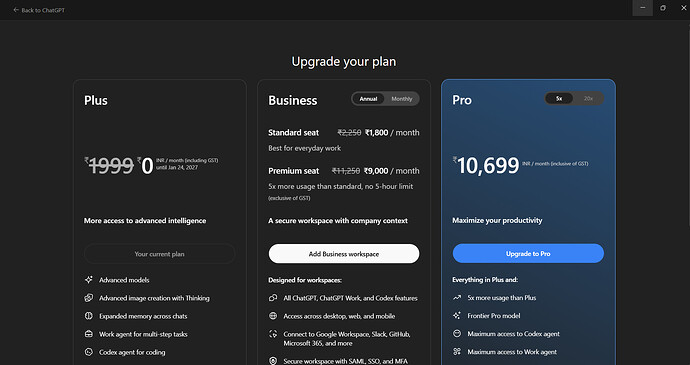690x365 pixels.
Task: Click the Business plan title
Action: pos(293,100)
